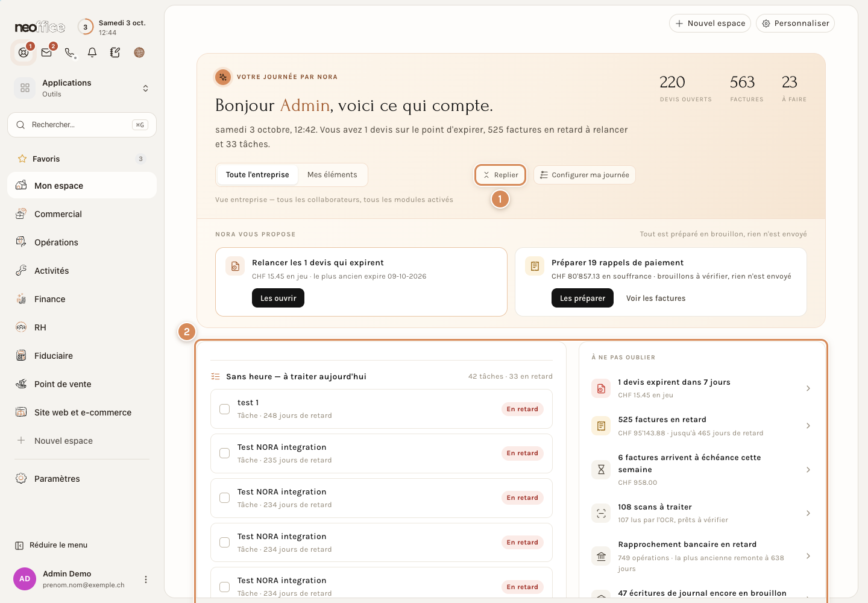This screenshot has width=868, height=603.
Task: Open the contacts icon with badge 1
Action: pyautogui.click(x=24, y=52)
